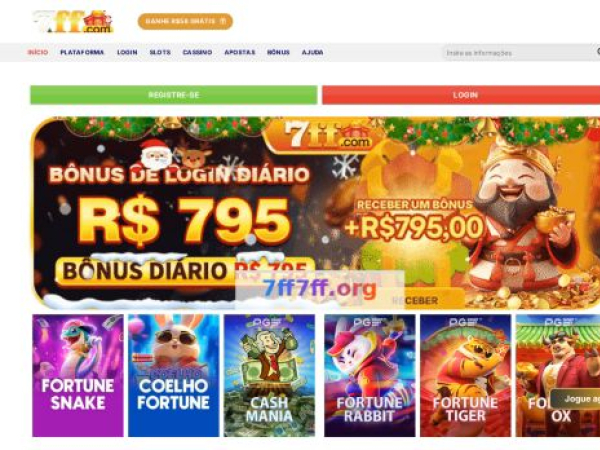Open the Coelho Fortune game tile
The width and height of the screenshot is (600, 450).
174,375
